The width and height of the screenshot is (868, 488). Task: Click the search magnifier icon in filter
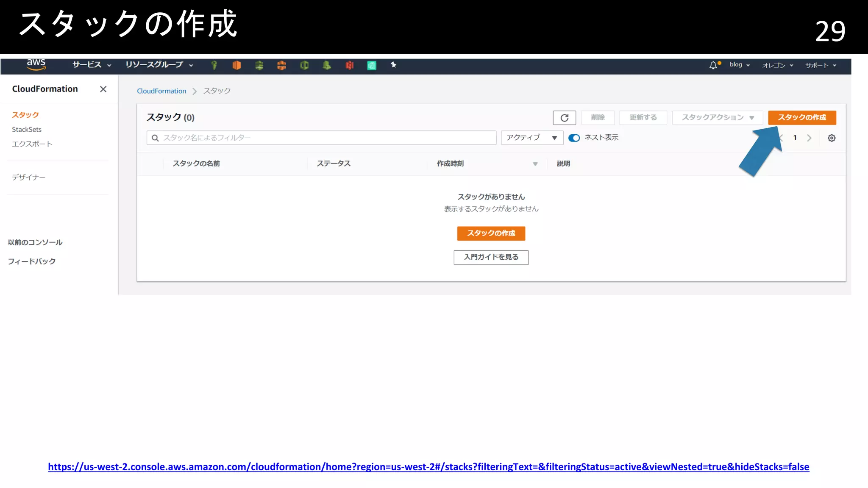[155, 138]
